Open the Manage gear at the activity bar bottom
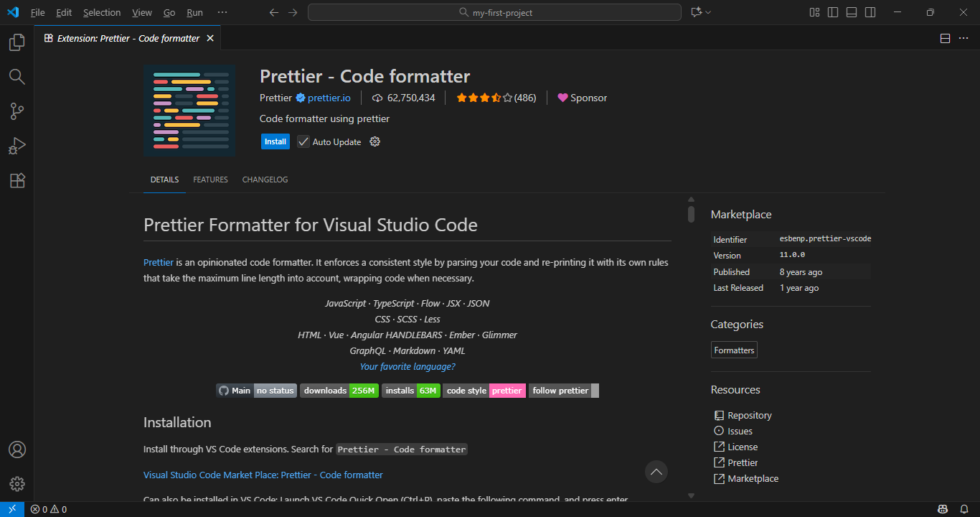980x517 pixels. (x=17, y=483)
